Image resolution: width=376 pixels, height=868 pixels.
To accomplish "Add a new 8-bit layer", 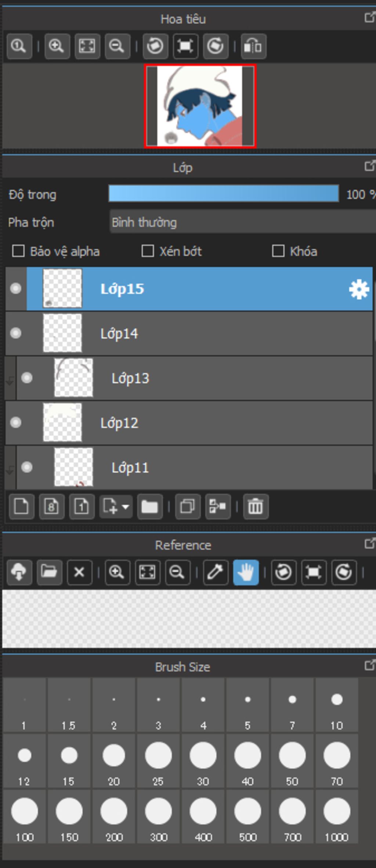I will tap(51, 507).
